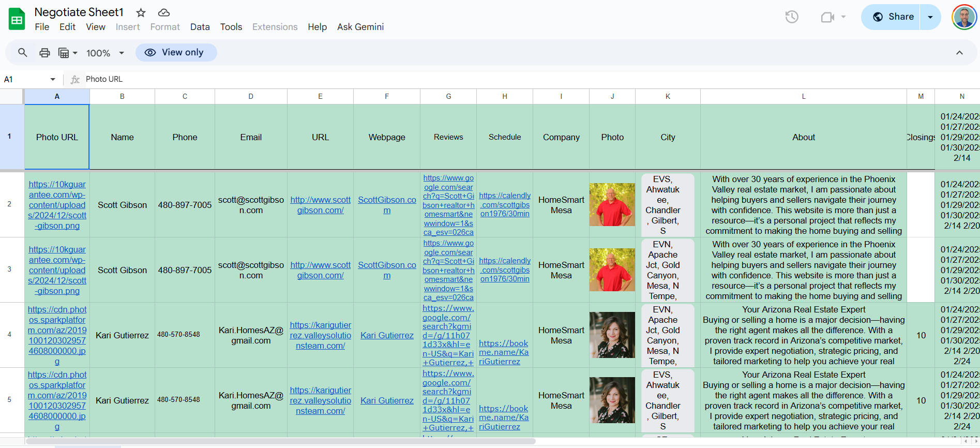Click the search magnifier in toolbar
This screenshot has width=980, height=448.
pos(23,53)
